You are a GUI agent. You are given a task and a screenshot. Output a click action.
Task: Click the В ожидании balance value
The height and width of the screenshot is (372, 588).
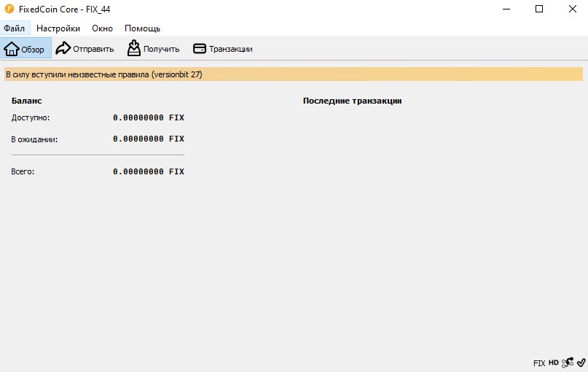click(x=149, y=139)
